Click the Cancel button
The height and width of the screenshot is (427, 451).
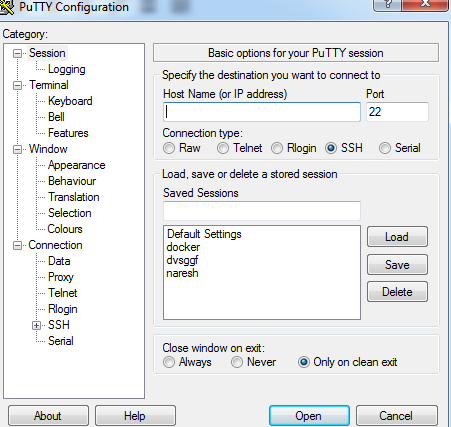point(397,416)
